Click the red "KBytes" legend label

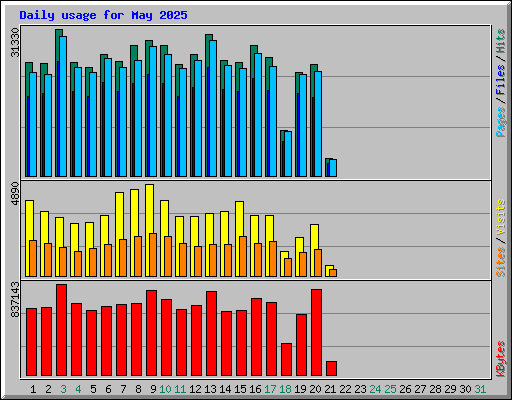(501, 359)
